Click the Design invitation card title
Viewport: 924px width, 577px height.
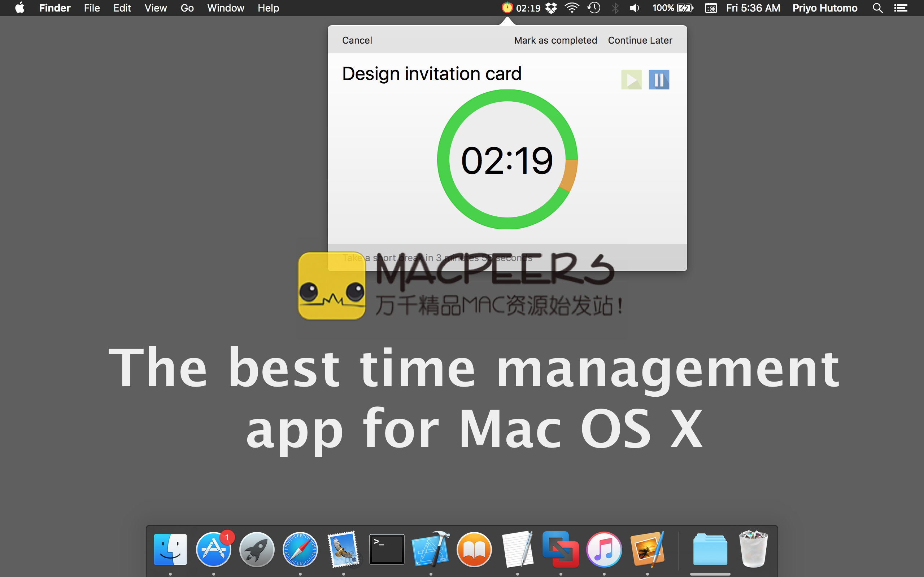(431, 74)
